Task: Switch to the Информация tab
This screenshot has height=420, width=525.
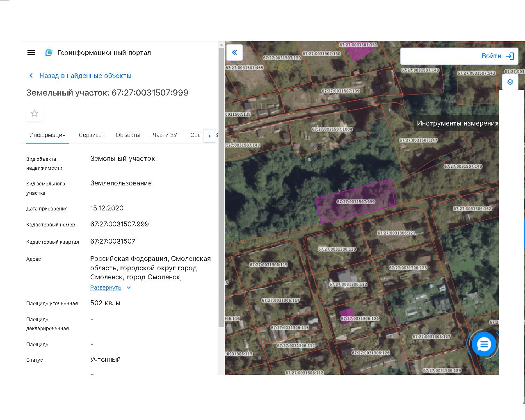Action: point(48,135)
